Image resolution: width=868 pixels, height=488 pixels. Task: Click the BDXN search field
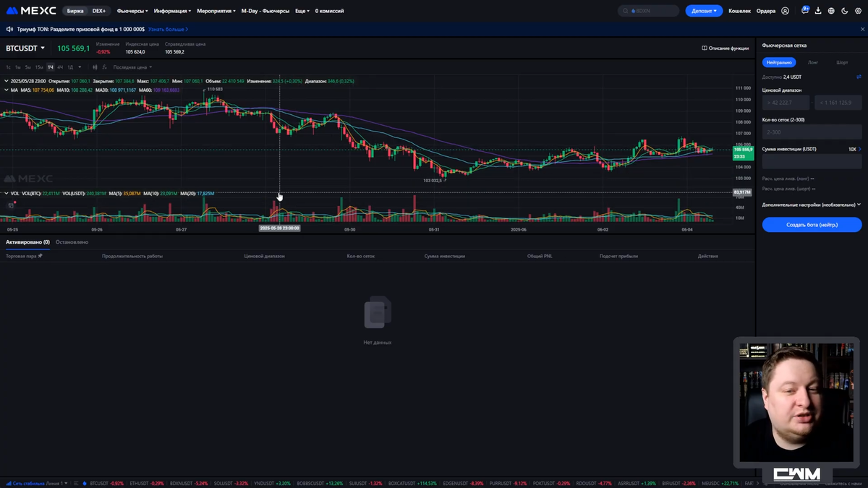[650, 11]
